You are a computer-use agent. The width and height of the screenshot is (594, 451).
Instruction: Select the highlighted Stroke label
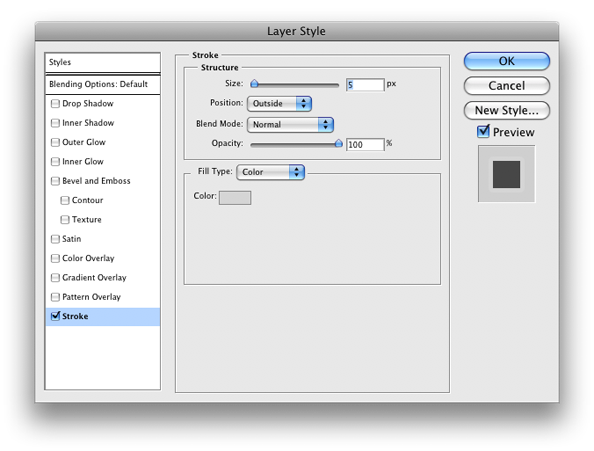click(x=75, y=316)
